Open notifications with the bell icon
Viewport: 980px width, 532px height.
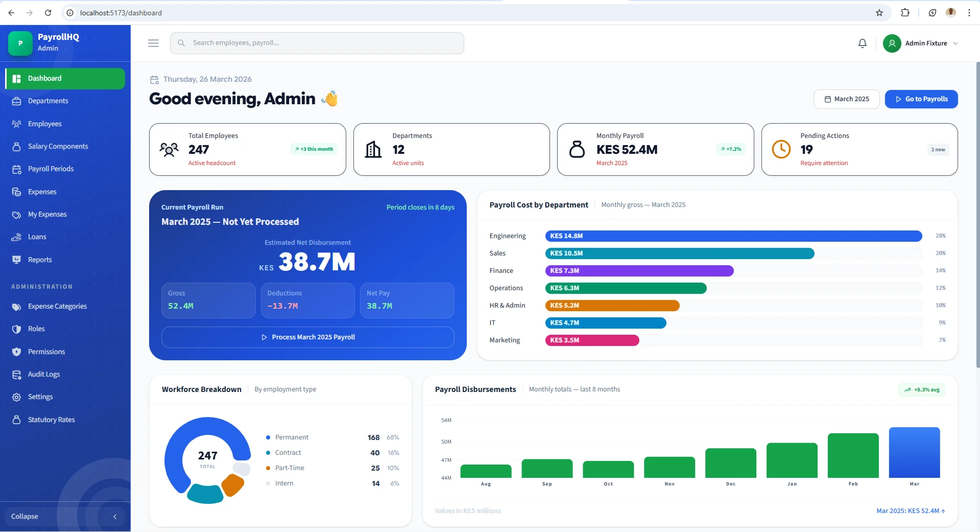863,43
